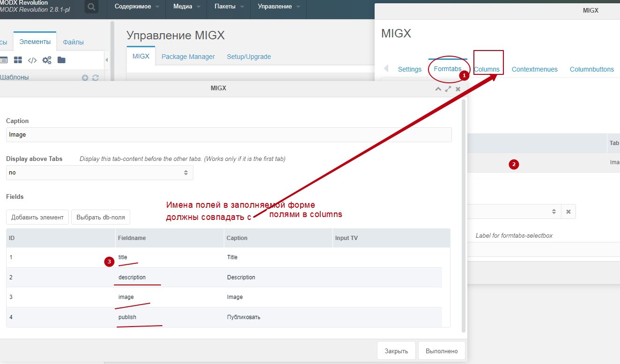The image size is (620, 364).
Task: Clear the formtabs selectbox with X button
Action: [568, 211]
